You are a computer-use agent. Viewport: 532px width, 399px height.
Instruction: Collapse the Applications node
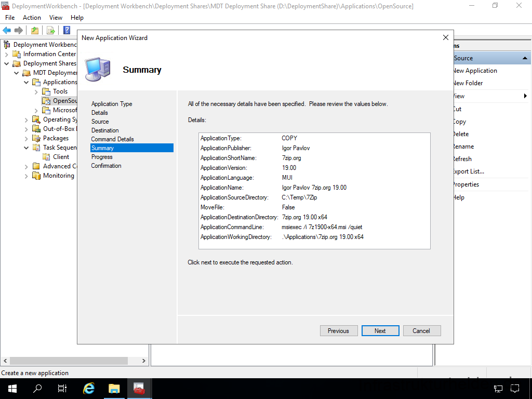click(x=26, y=82)
